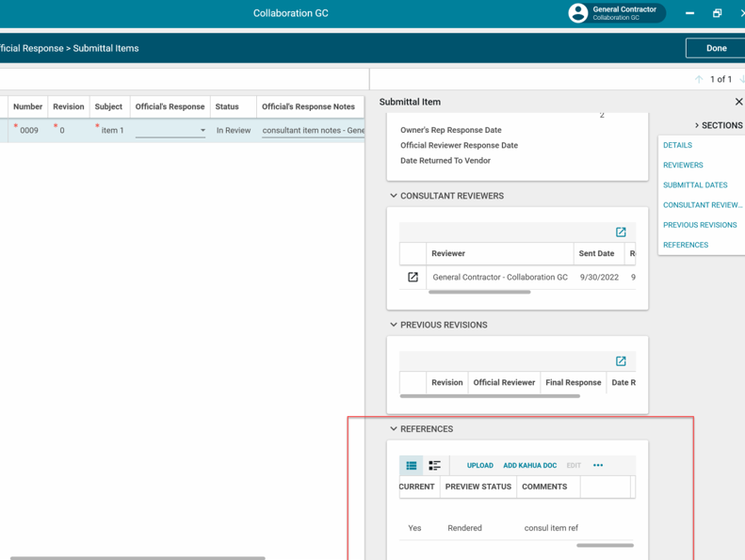Click Add Kahua Doc button

(x=529, y=465)
